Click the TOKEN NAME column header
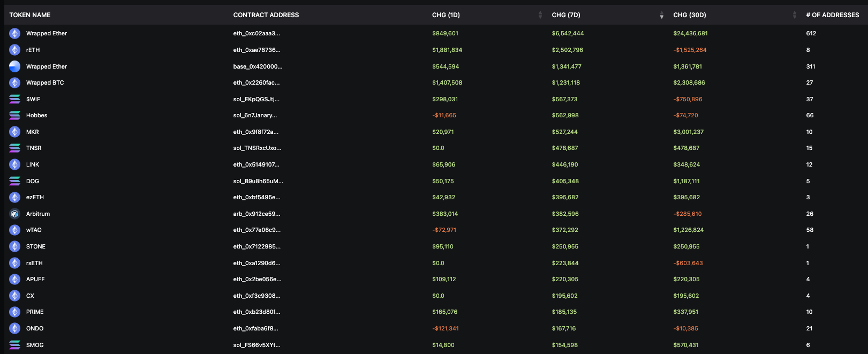The height and width of the screenshot is (354, 868). click(30, 15)
